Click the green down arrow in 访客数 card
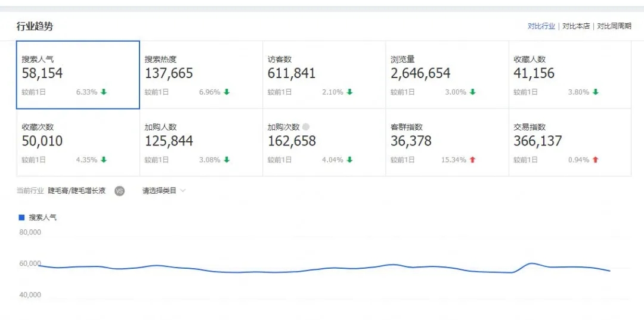This screenshot has height=320, width=644. (349, 92)
